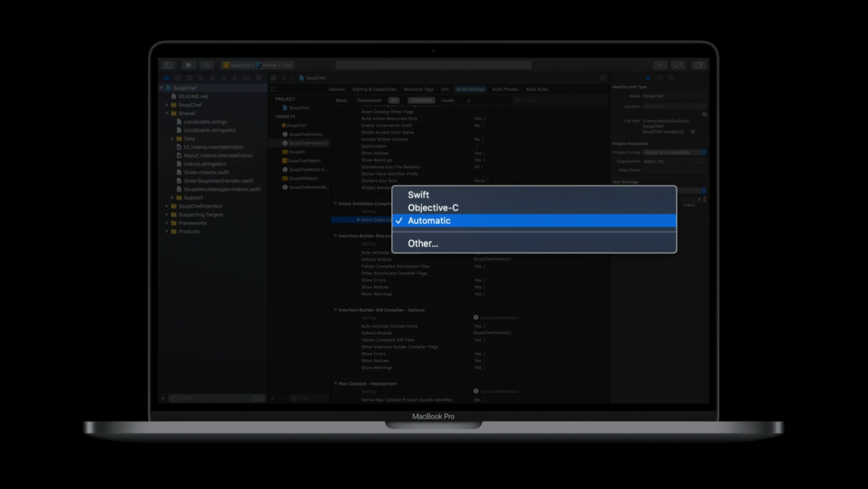Viewport: 868px width, 489px height.
Task: Open the Signing & Capabilities tab
Action: click(x=375, y=89)
